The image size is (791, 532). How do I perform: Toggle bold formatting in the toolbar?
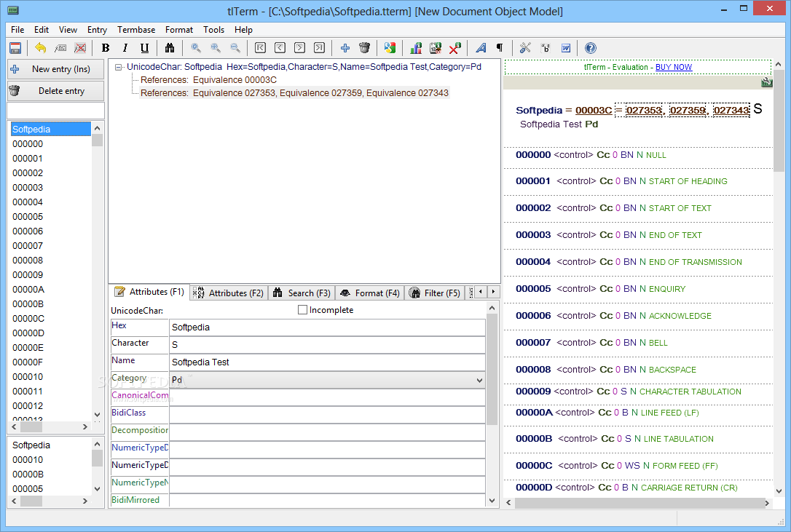point(106,48)
